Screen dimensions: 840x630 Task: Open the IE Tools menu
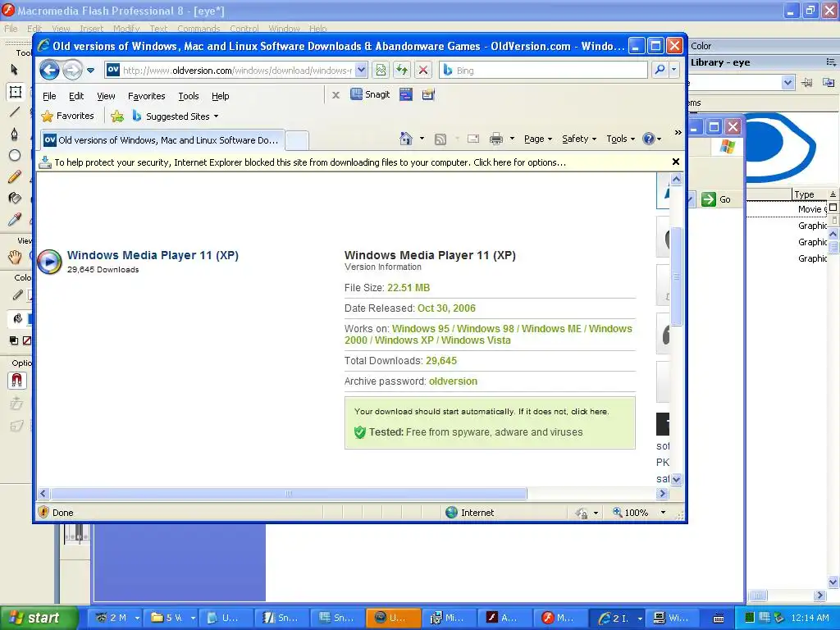pyautogui.click(x=188, y=96)
